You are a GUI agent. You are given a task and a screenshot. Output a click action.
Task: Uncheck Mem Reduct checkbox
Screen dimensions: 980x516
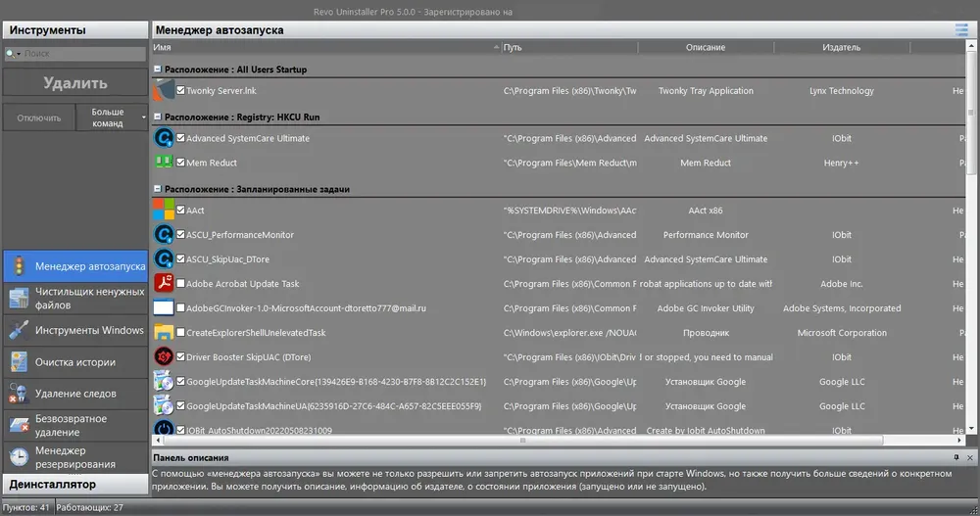180,162
